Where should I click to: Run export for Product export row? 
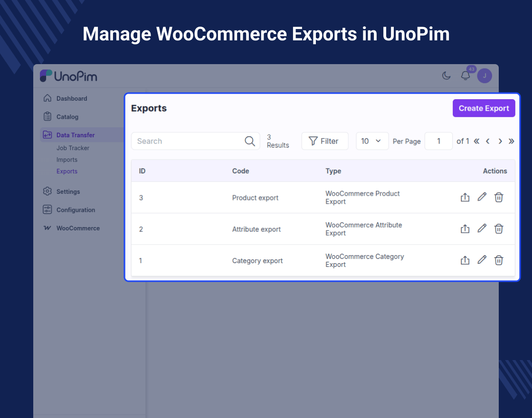(465, 197)
